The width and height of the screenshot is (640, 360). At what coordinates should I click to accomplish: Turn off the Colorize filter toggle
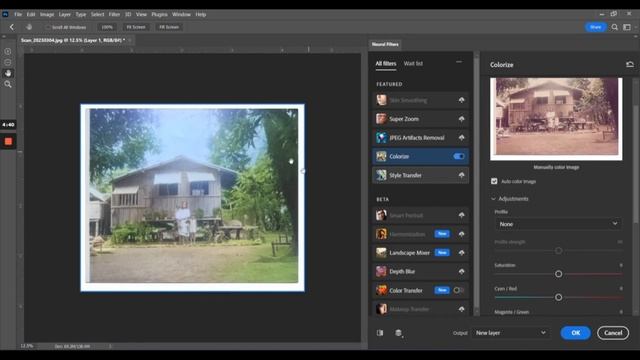point(459,156)
